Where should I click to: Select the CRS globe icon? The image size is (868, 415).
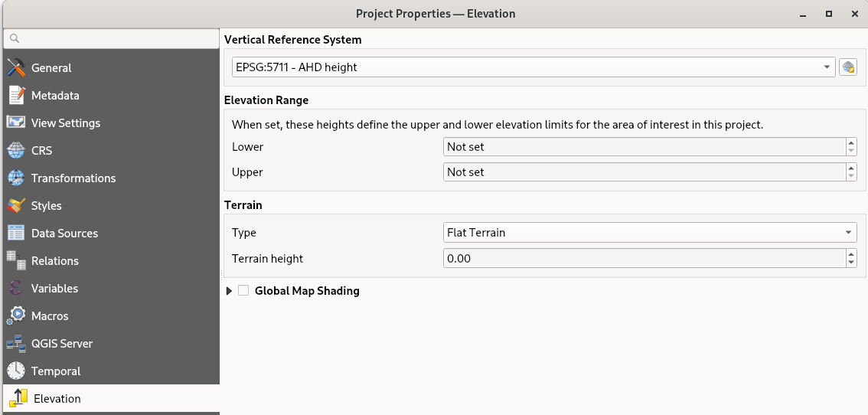pyautogui.click(x=16, y=151)
